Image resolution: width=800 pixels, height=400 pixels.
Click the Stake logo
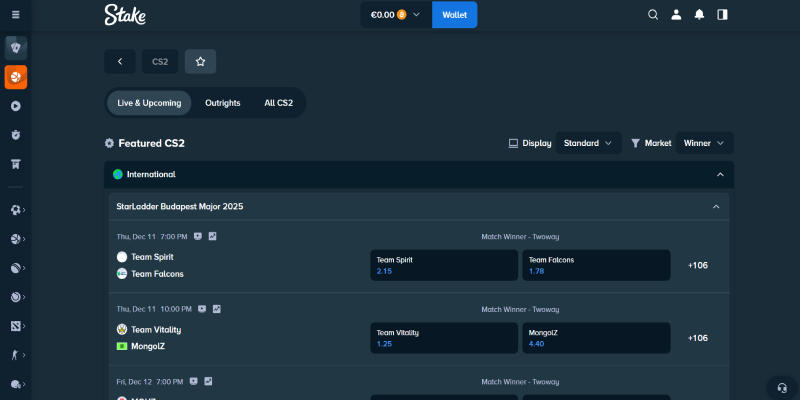(x=124, y=15)
